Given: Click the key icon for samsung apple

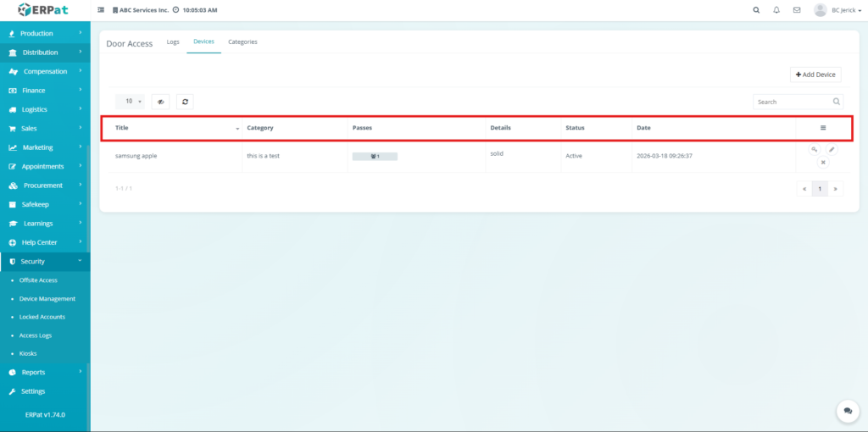Looking at the screenshot, I should [x=814, y=150].
